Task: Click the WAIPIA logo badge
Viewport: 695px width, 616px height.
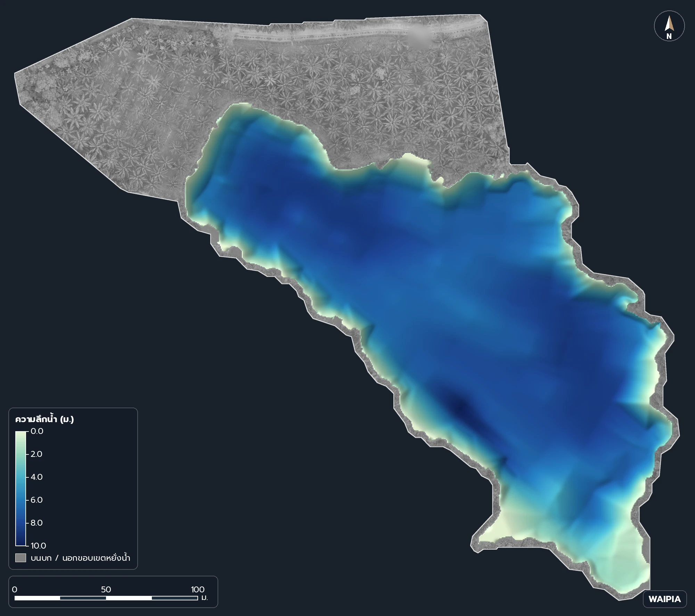Action: click(665, 599)
